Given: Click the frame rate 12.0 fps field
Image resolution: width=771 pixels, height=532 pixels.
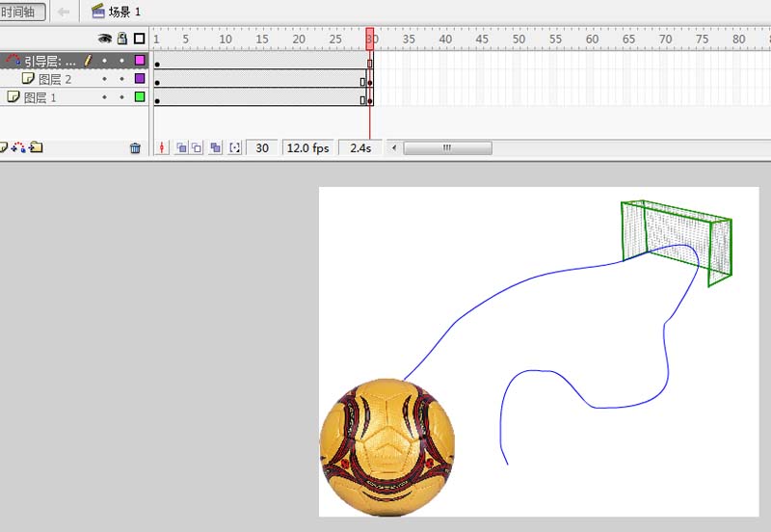Looking at the screenshot, I should click(x=307, y=148).
